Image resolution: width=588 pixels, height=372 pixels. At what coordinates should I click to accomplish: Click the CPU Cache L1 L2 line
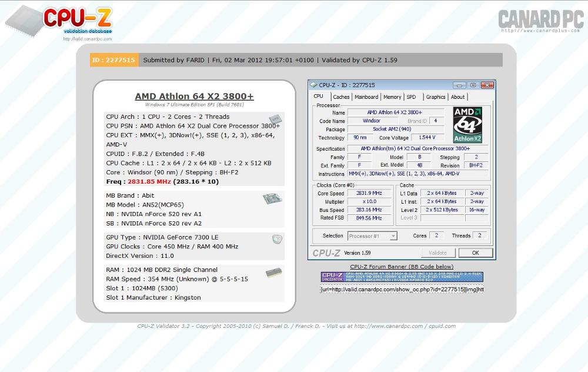pyautogui.click(x=189, y=163)
